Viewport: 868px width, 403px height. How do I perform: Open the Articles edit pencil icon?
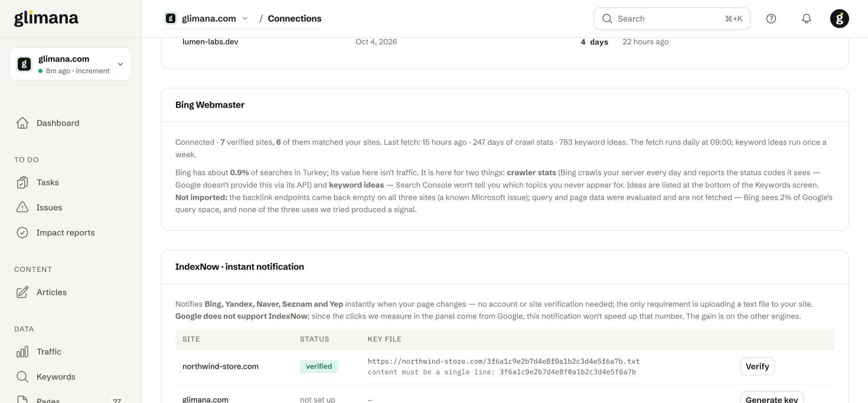(22, 292)
